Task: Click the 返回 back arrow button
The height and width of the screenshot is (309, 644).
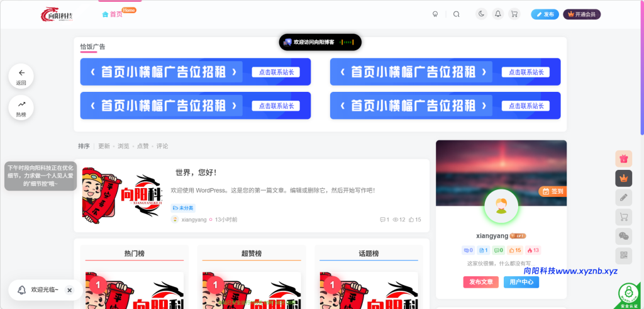Action: pos(21,76)
